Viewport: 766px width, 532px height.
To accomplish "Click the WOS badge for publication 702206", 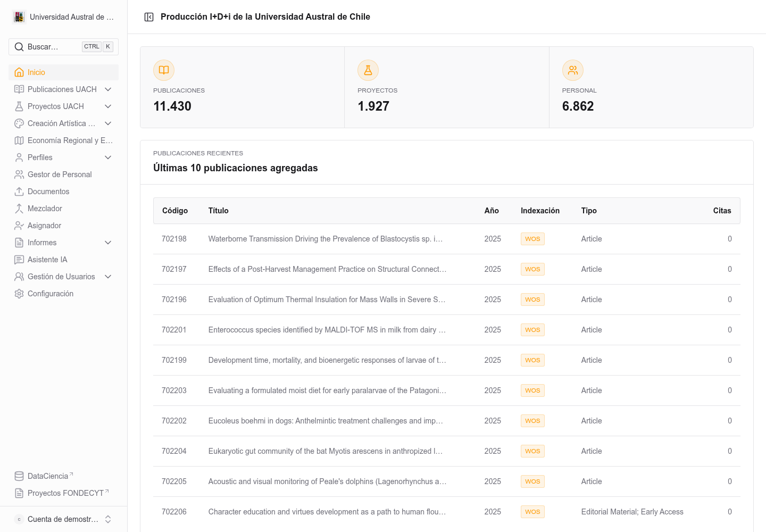I will pos(532,512).
